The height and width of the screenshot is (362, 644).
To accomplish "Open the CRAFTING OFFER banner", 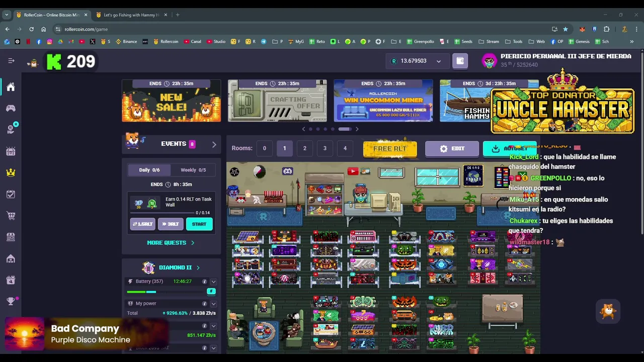I will [277, 101].
